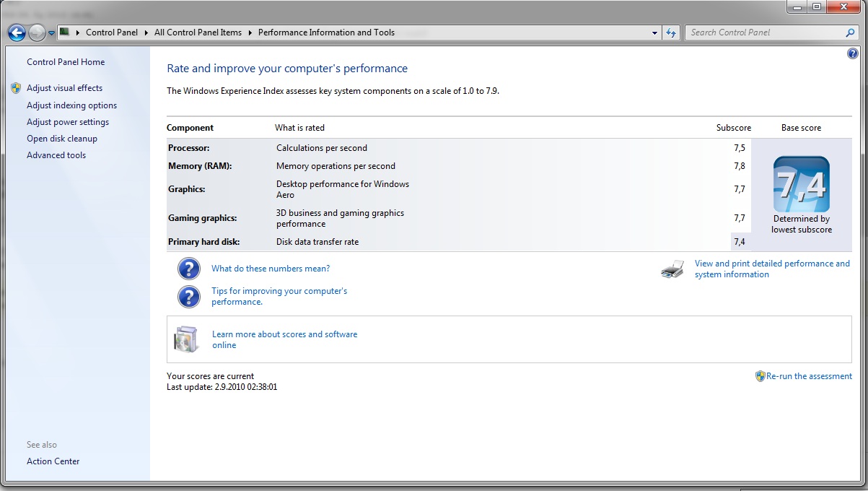Image resolution: width=868 pixels, height=491 pixels.
Task: Open the address bar history dropdown
Action: (655, 32)
